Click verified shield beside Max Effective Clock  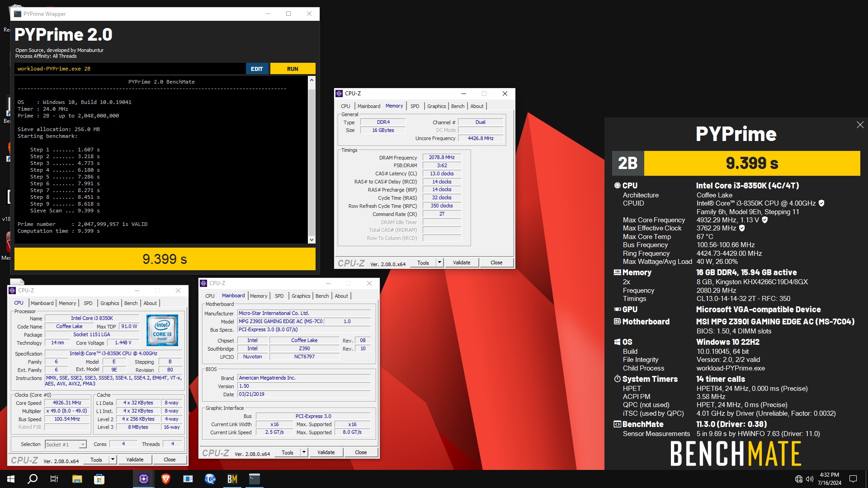pyautogui.click(x=742, y=228)
